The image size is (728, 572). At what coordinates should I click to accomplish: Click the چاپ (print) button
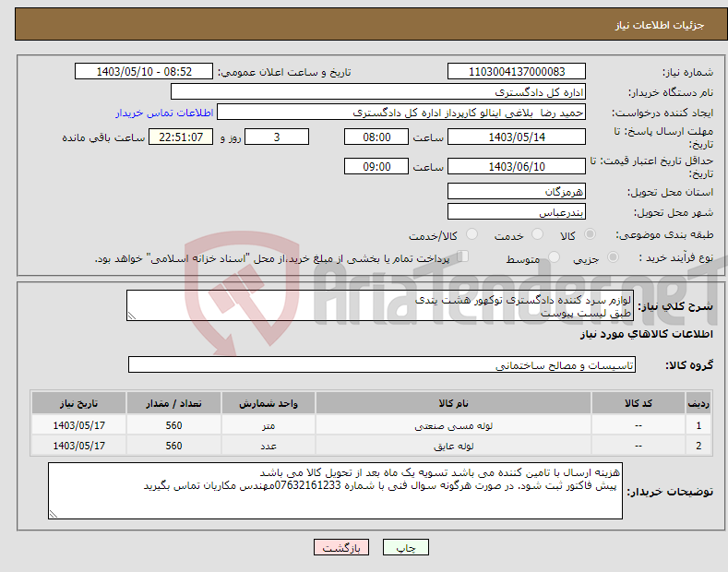405,547
